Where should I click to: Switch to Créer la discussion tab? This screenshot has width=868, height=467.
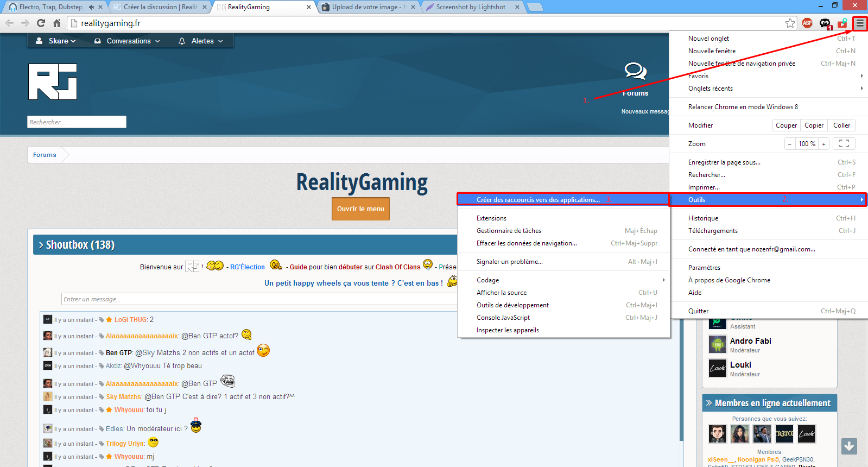pyautogui.click(x=160, y=7)
